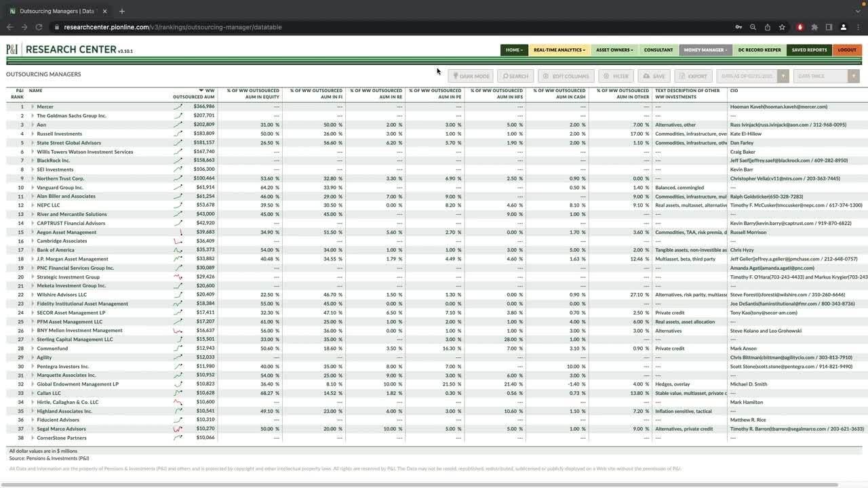The width and height of the screenshot is (868, 488).
Task: Open a new browser tab
Action: [122, 11]
